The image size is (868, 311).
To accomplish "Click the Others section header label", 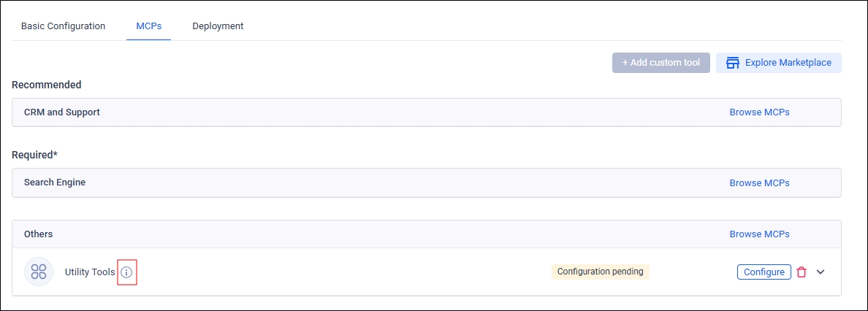I will [x=38, y=234].
